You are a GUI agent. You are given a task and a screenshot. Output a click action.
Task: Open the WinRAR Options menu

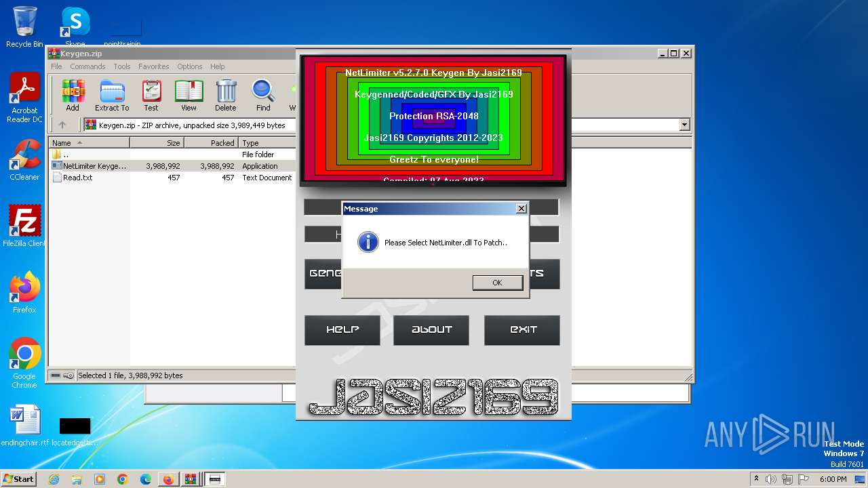click(x=190, y=66)
